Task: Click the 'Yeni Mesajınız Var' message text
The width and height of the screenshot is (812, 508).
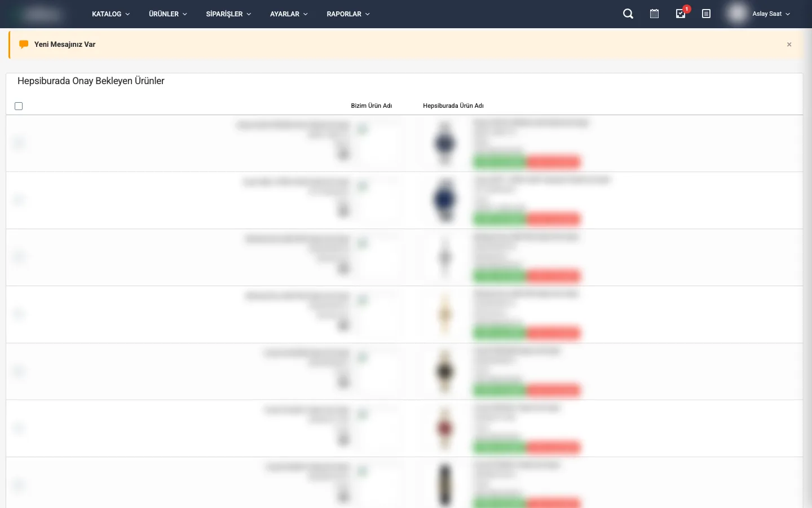Action: coord(65,45)
